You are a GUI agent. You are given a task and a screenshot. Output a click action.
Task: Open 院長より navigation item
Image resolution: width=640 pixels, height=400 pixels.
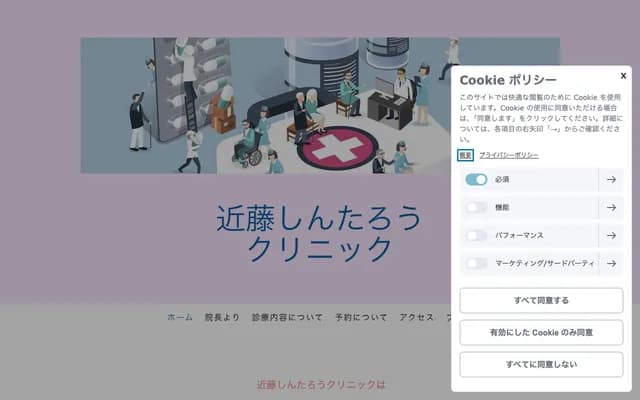222,317
